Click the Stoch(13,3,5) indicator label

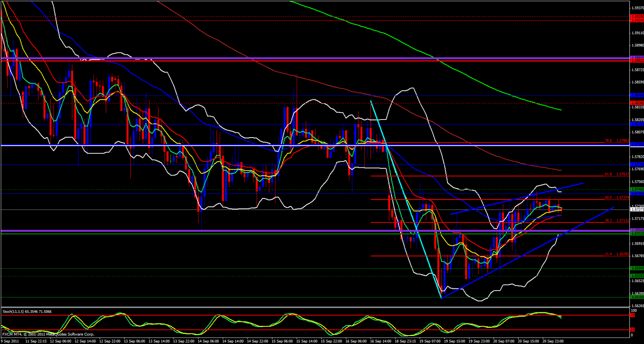click(x=27, y=311)
